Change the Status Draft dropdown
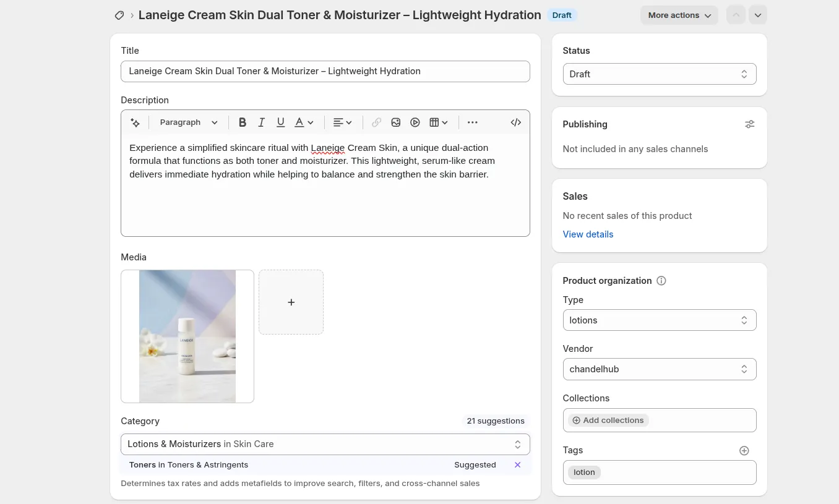 click(660, 74)
